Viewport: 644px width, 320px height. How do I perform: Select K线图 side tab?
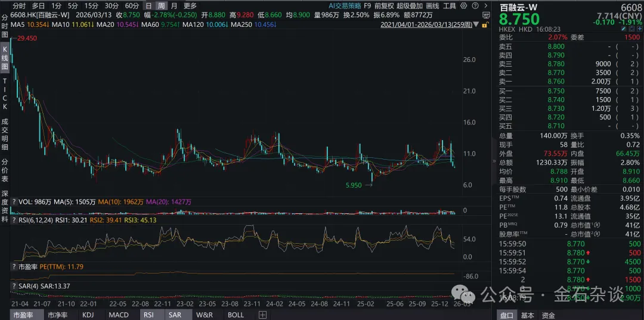click(5, 57)
